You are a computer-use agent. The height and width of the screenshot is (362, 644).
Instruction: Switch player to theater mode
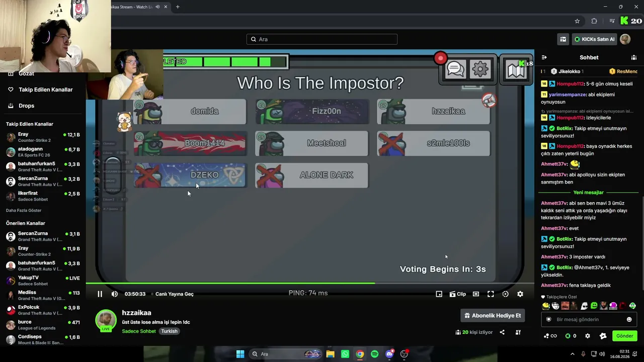476,294
